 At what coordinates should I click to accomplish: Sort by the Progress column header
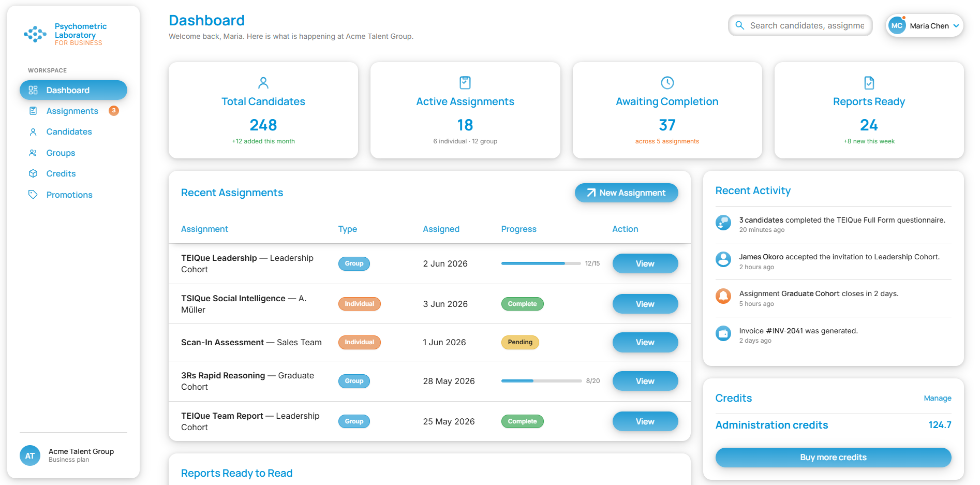tap(518, 229)
